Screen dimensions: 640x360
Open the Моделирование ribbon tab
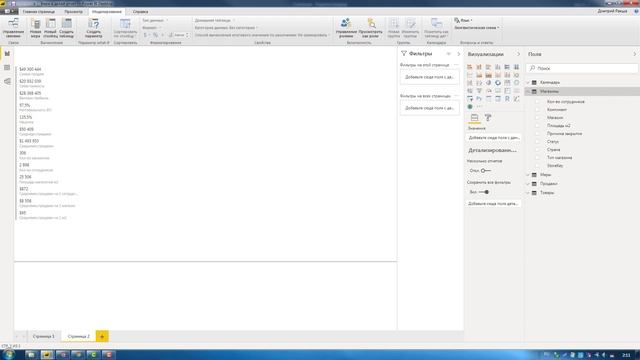click(x=107, y=11)
